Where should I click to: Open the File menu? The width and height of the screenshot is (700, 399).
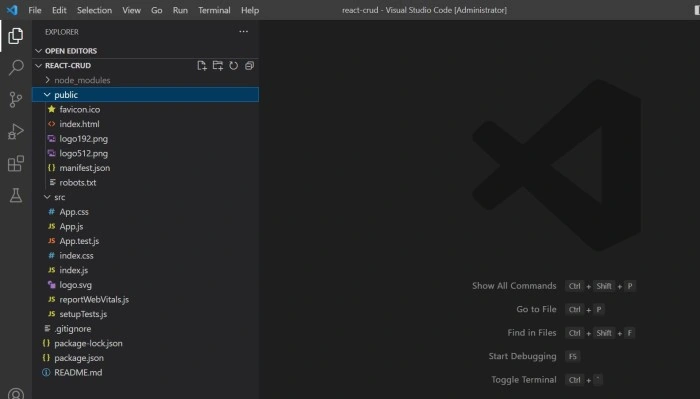[x=35, y=10]
